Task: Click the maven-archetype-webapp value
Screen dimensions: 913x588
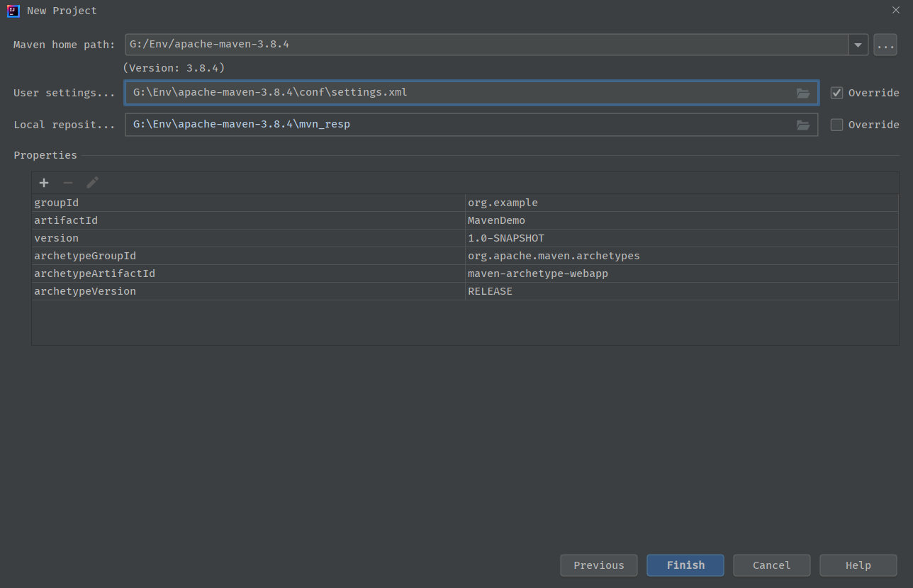Action: (682, 273)
